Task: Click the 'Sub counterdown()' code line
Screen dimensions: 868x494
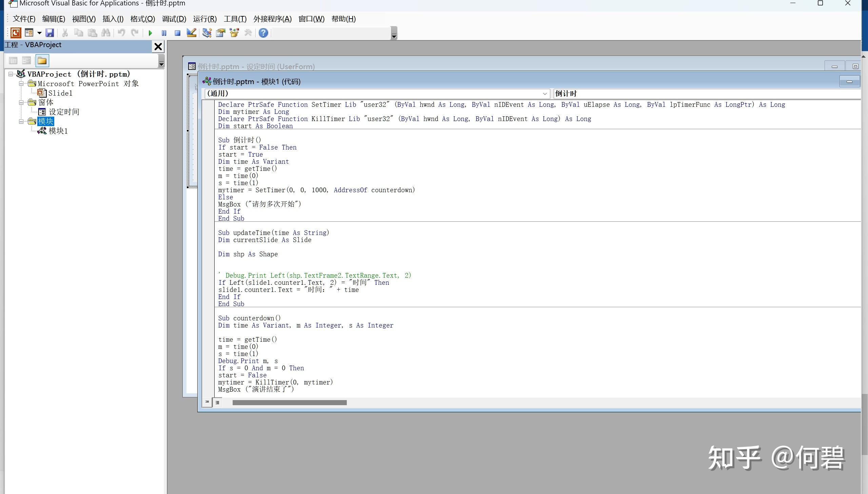Action: coord(249,318)
